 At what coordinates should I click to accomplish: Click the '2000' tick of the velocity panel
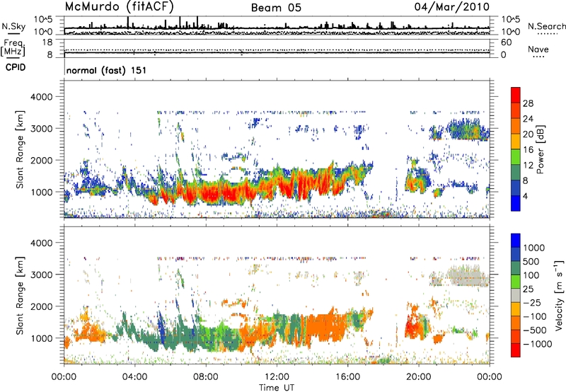click(43, 306)
